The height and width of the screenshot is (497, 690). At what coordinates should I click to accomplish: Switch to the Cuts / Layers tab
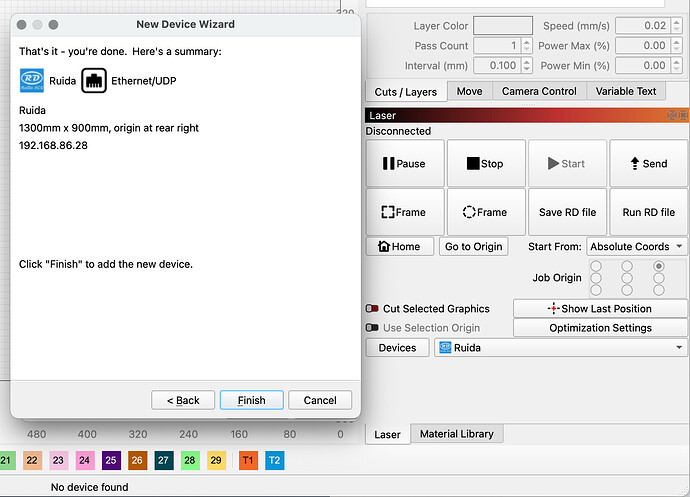[x=406, y=92]
